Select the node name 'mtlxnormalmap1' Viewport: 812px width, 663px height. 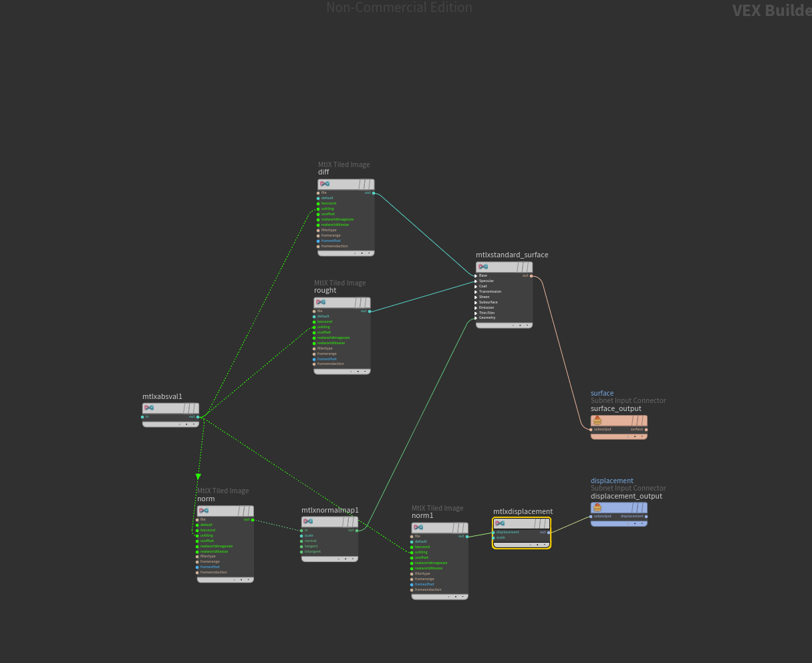click(330, 511)
